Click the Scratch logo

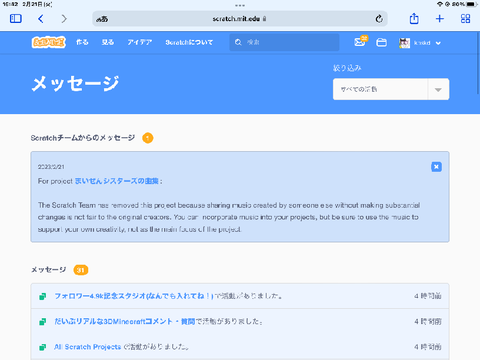(49, 42)
